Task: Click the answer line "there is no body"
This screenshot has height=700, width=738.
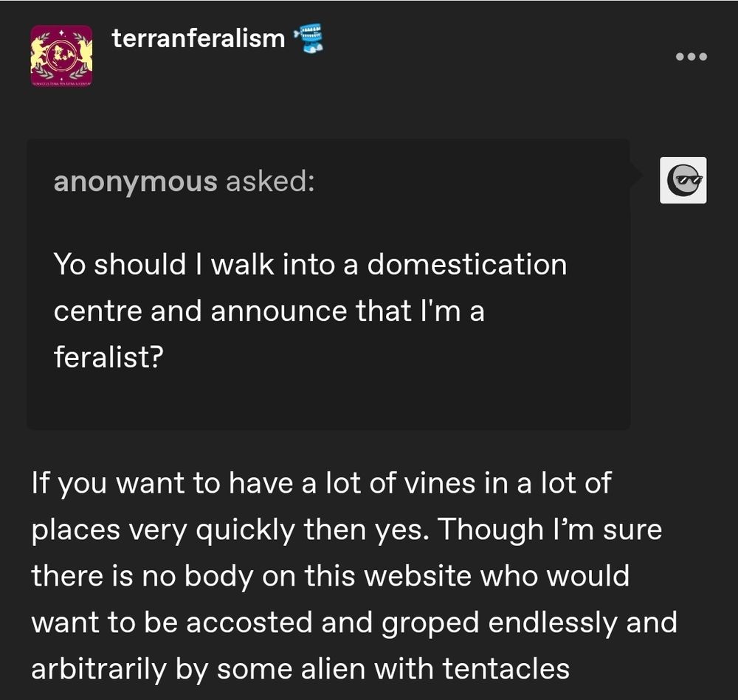Action: tap(330, 575)
